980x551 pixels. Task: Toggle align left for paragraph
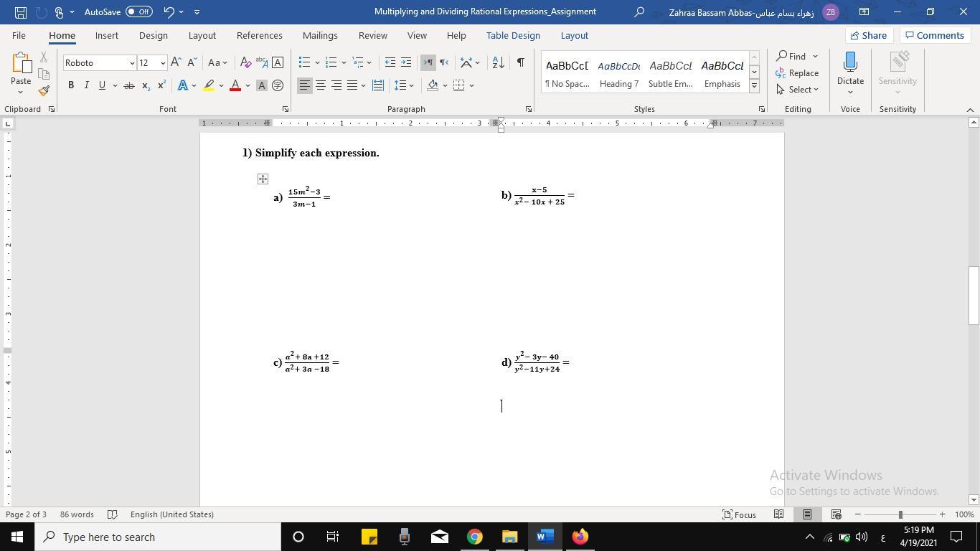(x=305, y=85)
